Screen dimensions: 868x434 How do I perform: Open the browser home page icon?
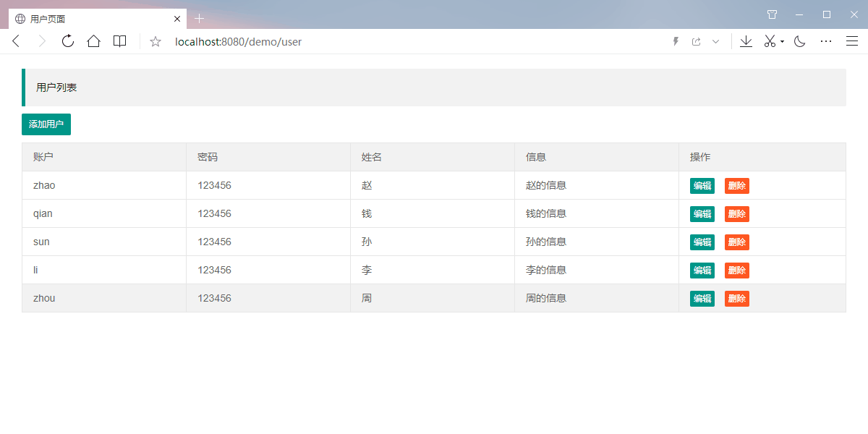(93, 41)
